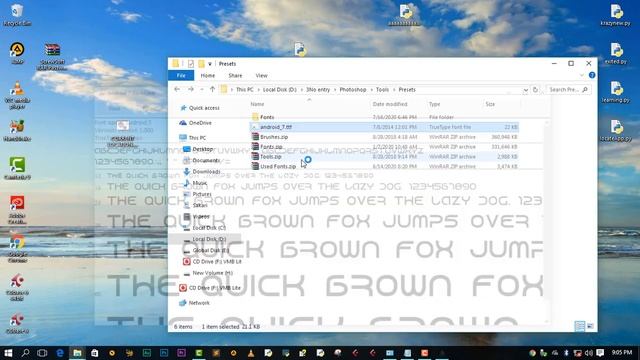Refresh the Presets folder view
This screenshot has height=360, width=640.
[x=536, y=89]
